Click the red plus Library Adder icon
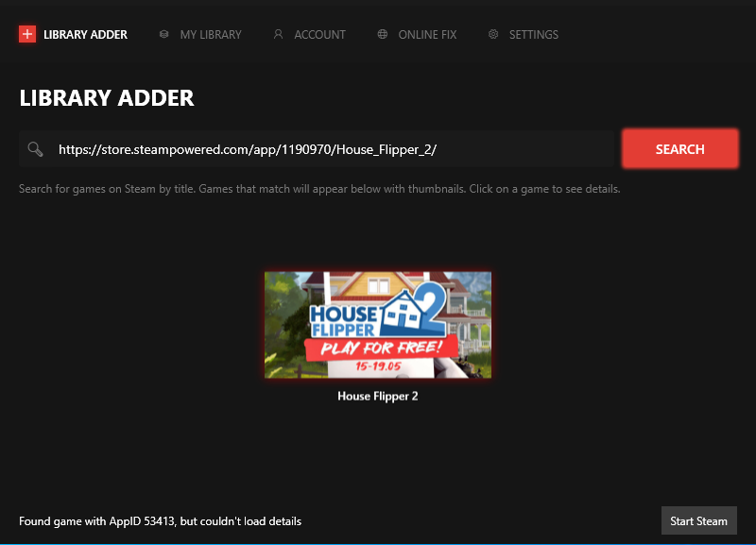 click(27, 35)
